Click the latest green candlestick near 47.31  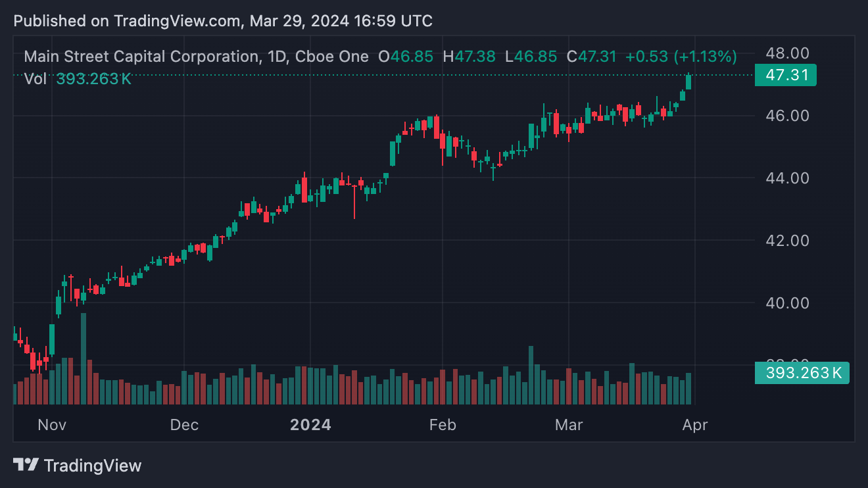[688, 82]
